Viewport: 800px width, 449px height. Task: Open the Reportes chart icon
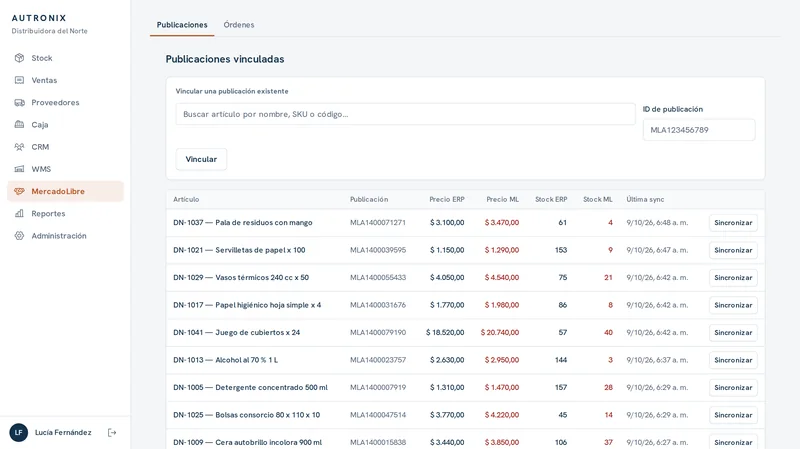click(19, 213)
